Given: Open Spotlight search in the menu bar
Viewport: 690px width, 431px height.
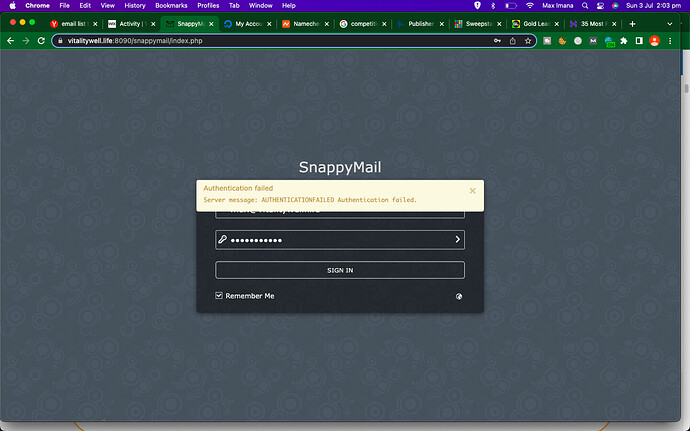Looking at the screenshot, I should [x=585, y=5].
